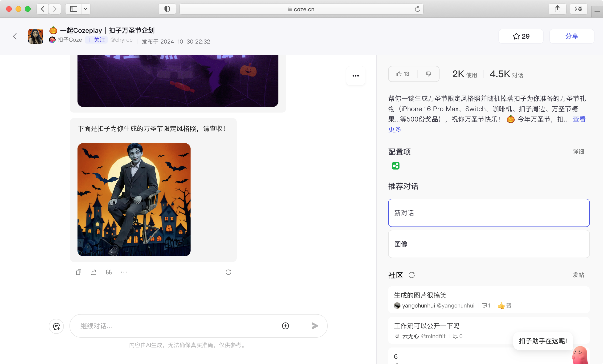Share the reply with arrow icon
This screenshot has height=364, width=603.
(94, 272)
